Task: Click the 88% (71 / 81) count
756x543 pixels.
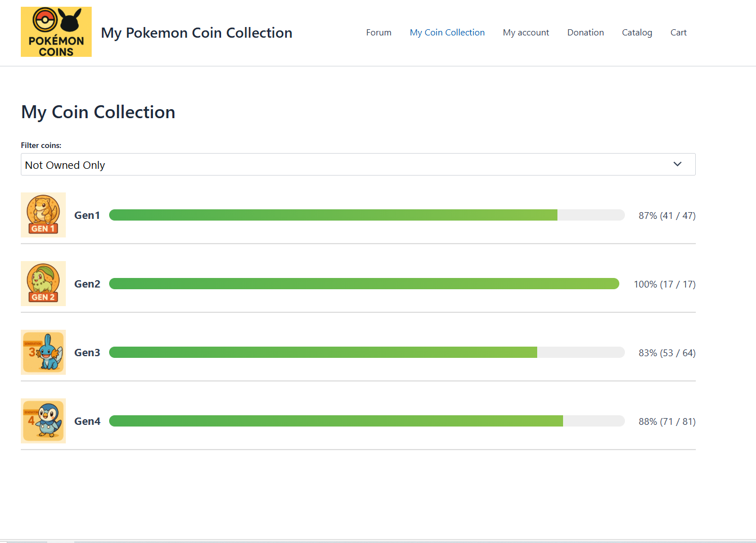Action: (667, 421)
